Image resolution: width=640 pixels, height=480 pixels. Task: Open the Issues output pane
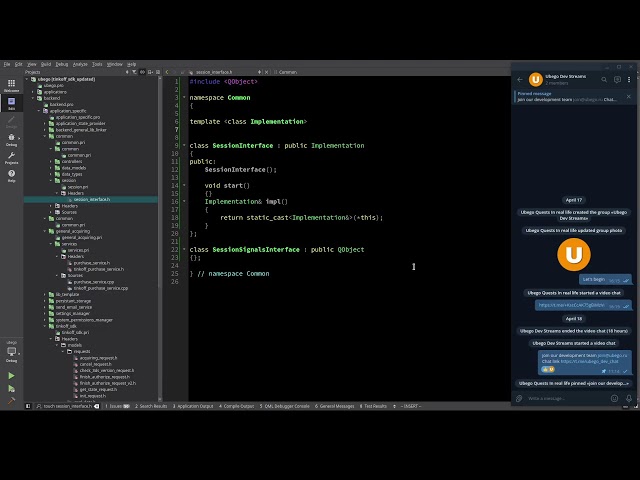[x=117, y=406]
